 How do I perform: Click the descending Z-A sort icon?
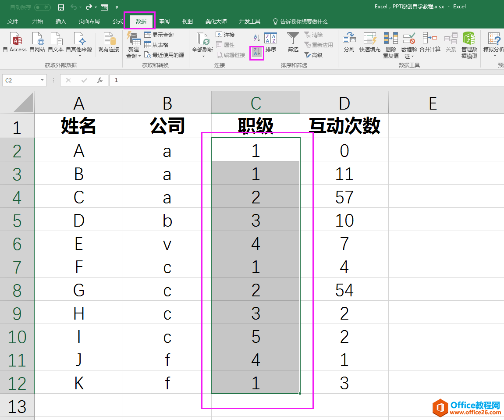pyautogui.click(x=257, y=53)
